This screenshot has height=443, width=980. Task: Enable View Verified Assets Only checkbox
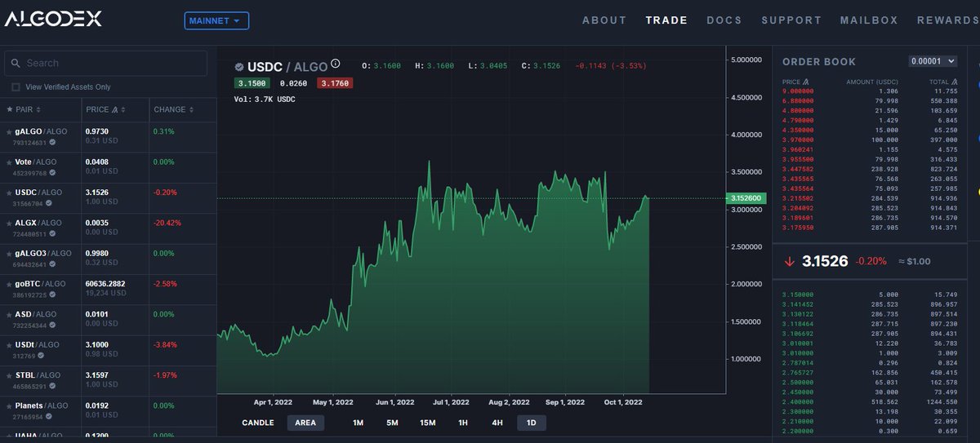(x=16, y=86)
